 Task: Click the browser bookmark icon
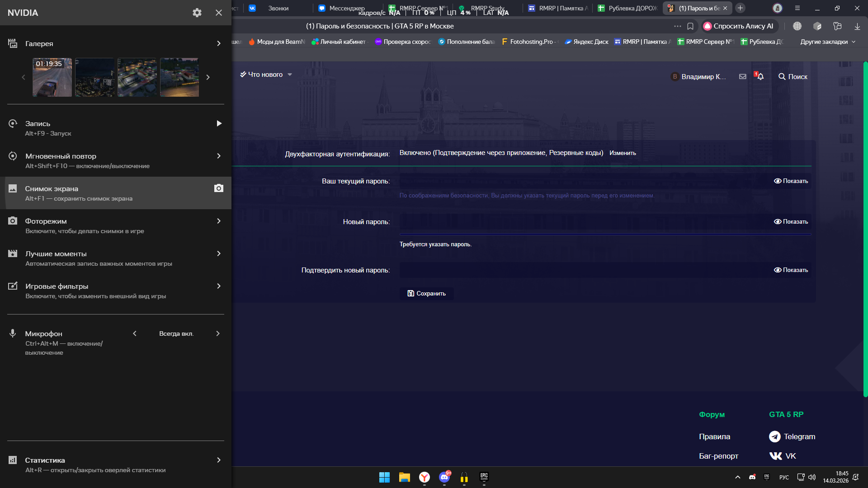coord(690,26)
